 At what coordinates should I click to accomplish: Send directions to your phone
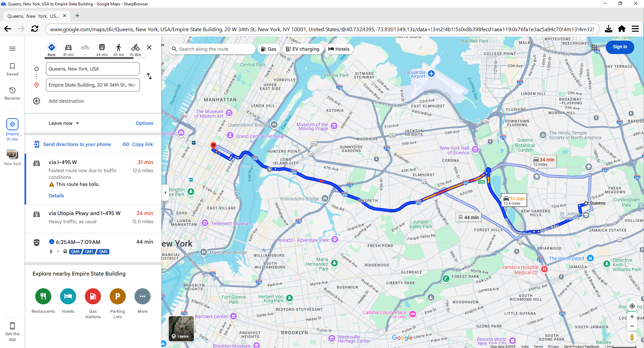[72, 144]
